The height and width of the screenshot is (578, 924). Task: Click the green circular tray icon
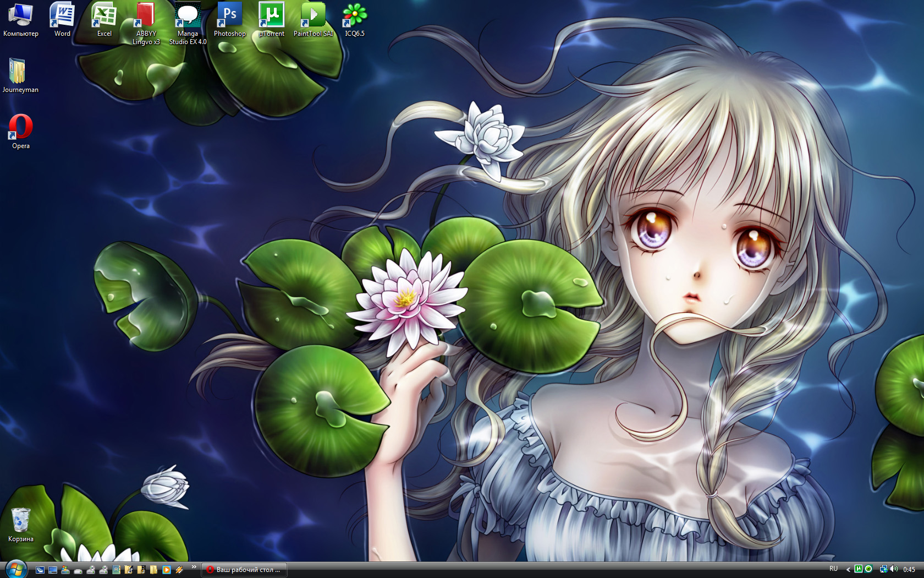click(868, 569)
